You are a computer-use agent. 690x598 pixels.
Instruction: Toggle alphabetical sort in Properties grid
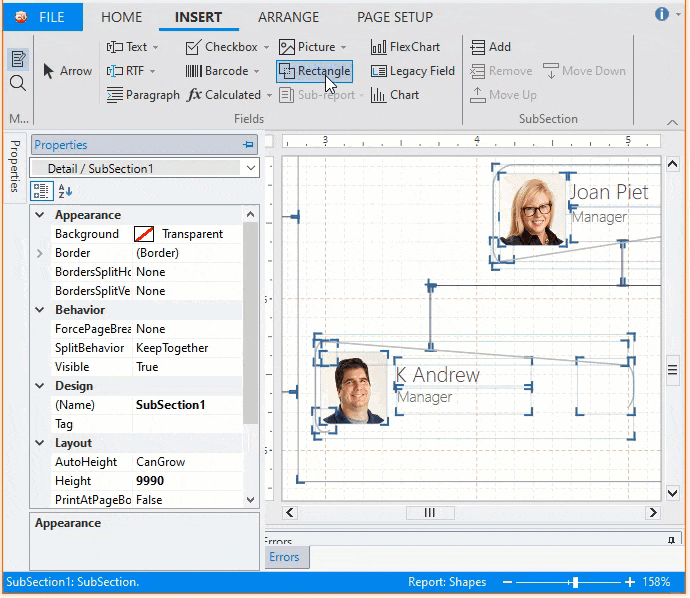(x=65, y=191)
